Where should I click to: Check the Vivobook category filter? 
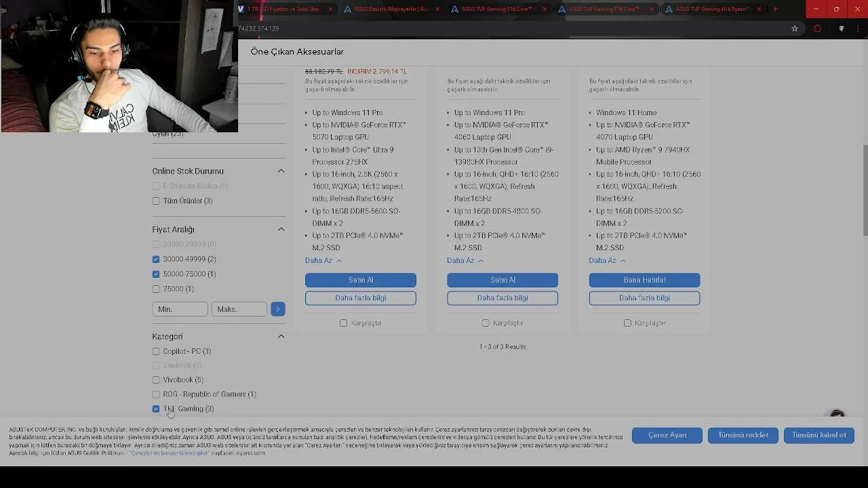[x=156, y=380]
